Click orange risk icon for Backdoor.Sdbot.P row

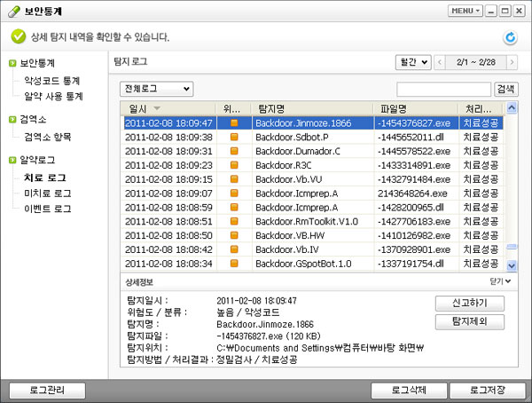(234, 138)
